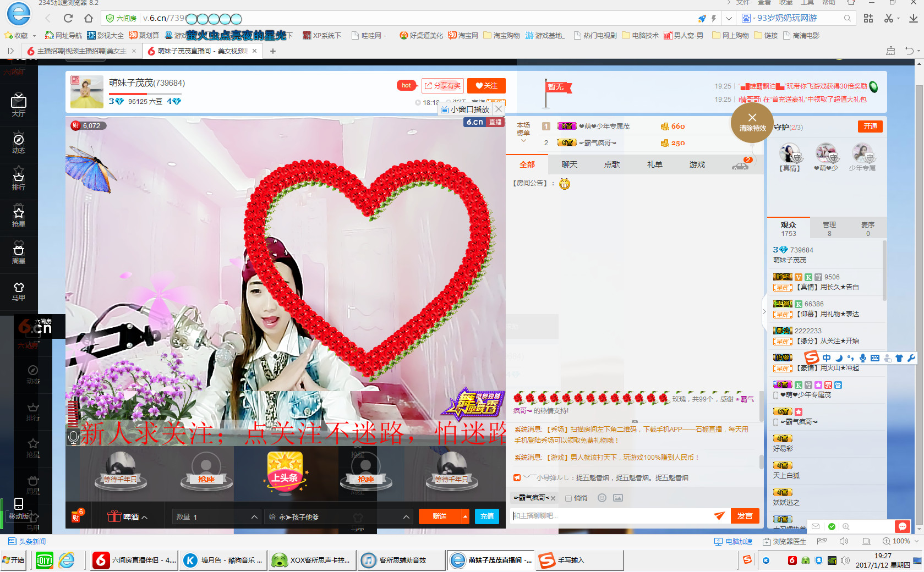Expand the address bar history dropdown
924x572 pixels.
pos(729,18)
